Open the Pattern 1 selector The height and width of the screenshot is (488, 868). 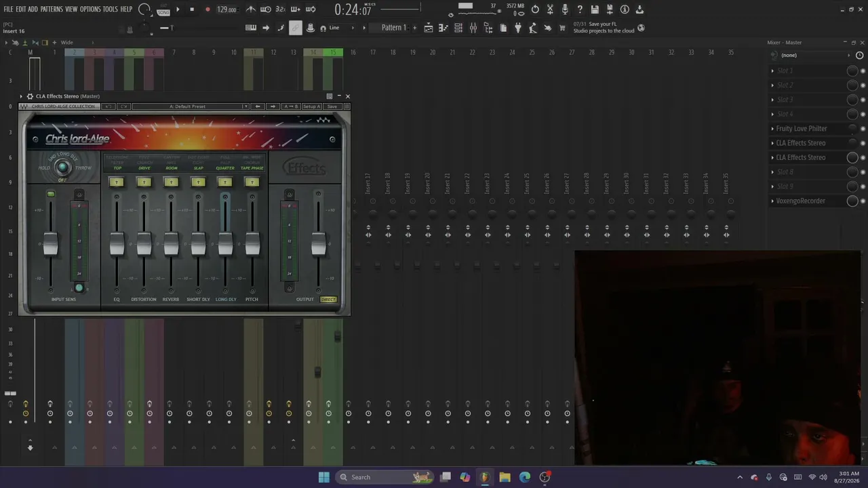(x=395, y=28)
